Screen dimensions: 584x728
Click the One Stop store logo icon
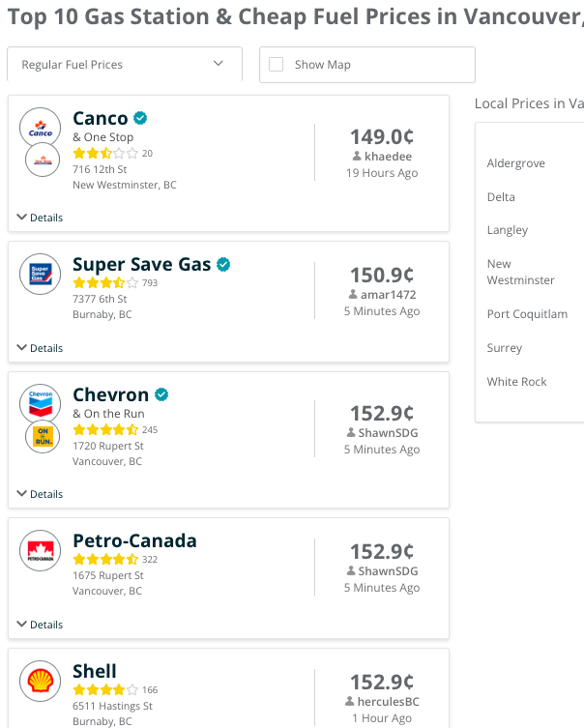point(42,160)
